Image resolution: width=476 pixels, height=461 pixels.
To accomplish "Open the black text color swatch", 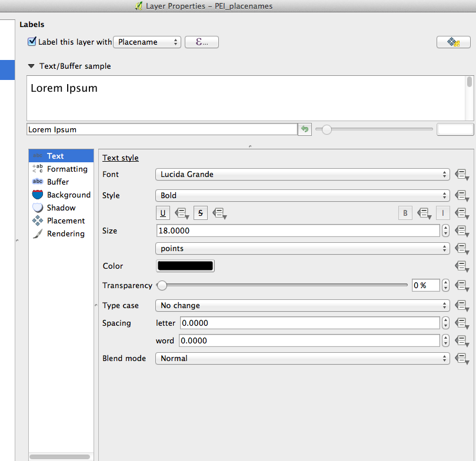I will (x=185, y=266).
